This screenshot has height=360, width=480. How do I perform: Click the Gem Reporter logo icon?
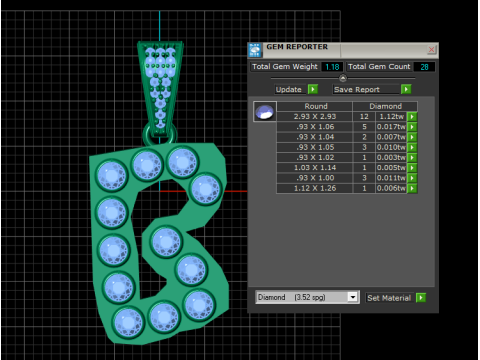pyautogui.click(x=255, y=50)
